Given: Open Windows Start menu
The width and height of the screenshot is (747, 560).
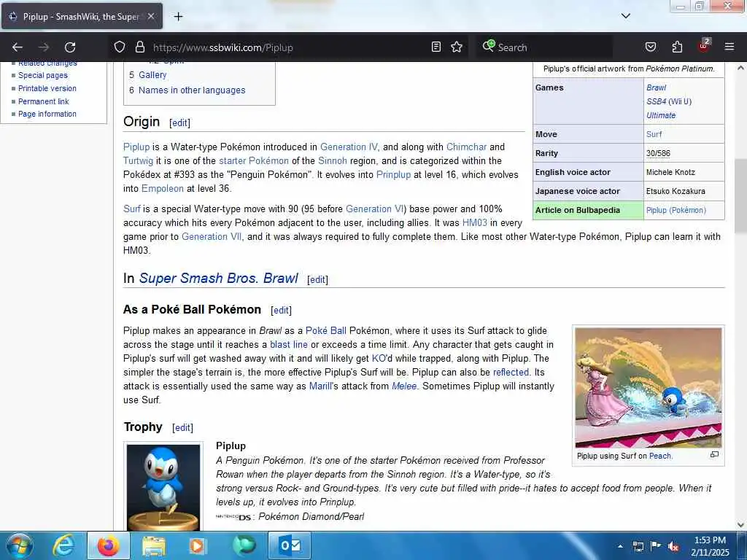Looking at the screenshot, I should click(x=20, y=545).
